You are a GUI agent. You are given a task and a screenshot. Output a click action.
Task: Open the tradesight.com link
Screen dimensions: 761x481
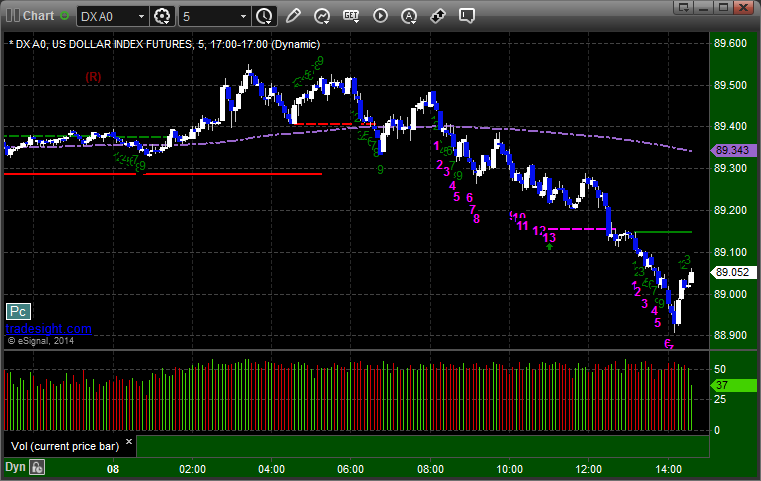click(49, 329)
